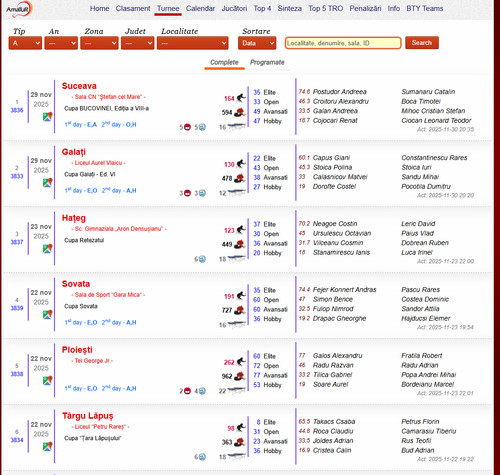Open the Top 5 TRO menu item
500x475 pixels.
326,9
